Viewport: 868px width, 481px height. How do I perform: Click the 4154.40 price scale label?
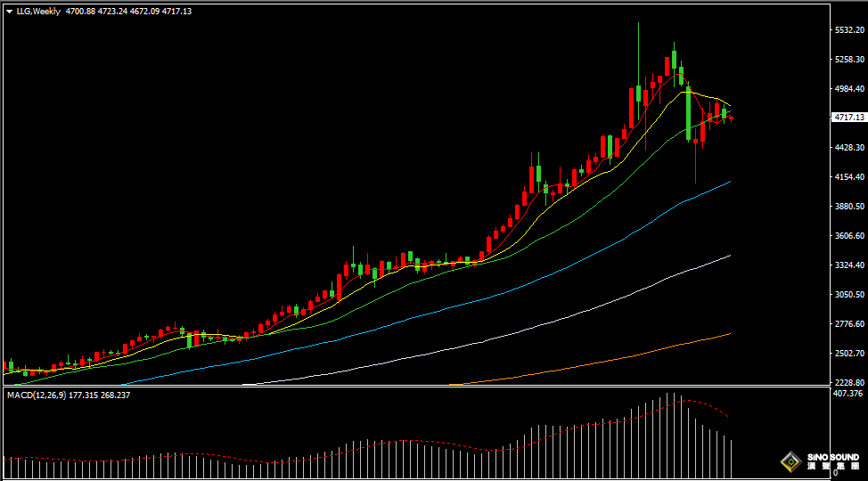coord(849,177)
